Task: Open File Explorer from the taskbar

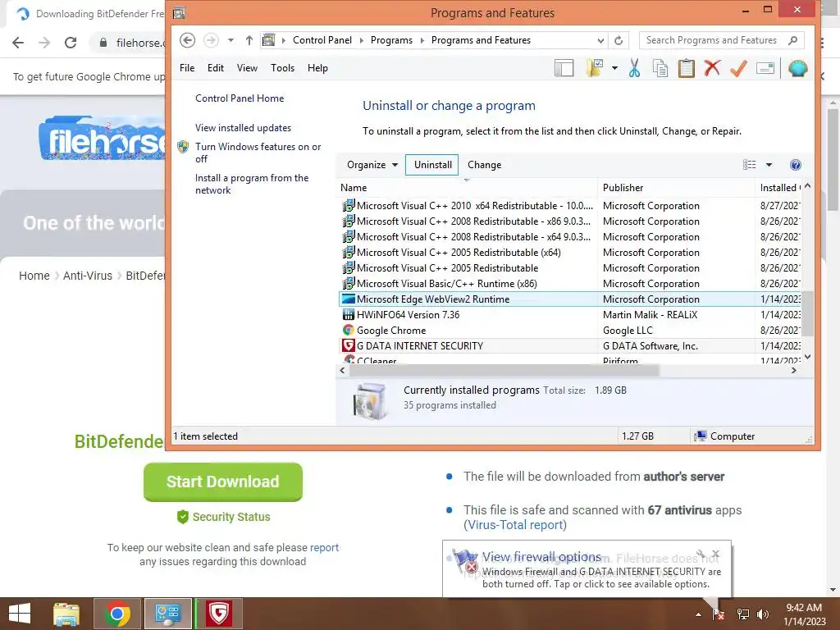Action: coord(66,614)
